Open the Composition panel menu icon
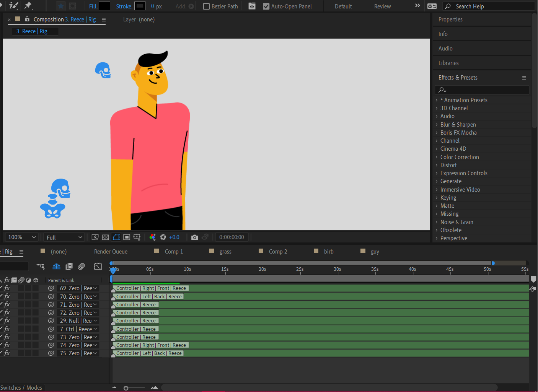Viewport: 538px width, 392px height. (104, 20)
